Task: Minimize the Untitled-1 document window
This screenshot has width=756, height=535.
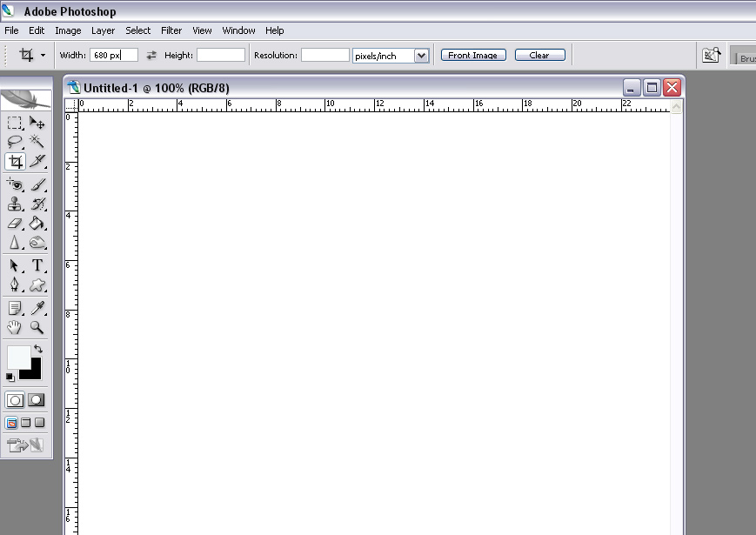Action: tap(631, 88)
